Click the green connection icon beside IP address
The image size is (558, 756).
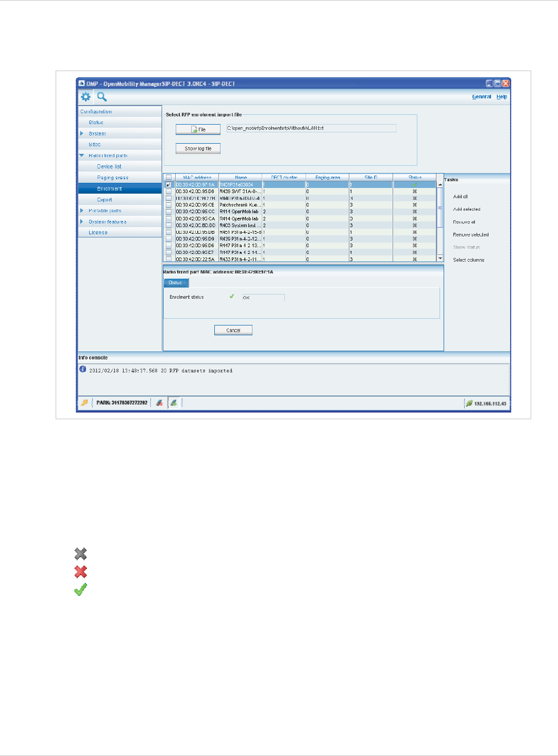[x=469, y=403]
